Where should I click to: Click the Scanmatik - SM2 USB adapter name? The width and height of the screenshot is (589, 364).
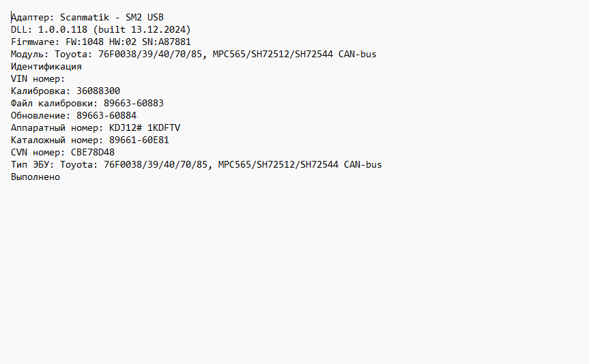coord(111,17)
